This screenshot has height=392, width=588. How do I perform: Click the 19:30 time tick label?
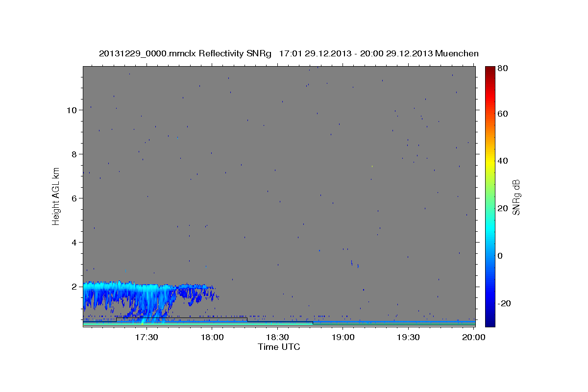pyautogui.click(x=408, y=337)
